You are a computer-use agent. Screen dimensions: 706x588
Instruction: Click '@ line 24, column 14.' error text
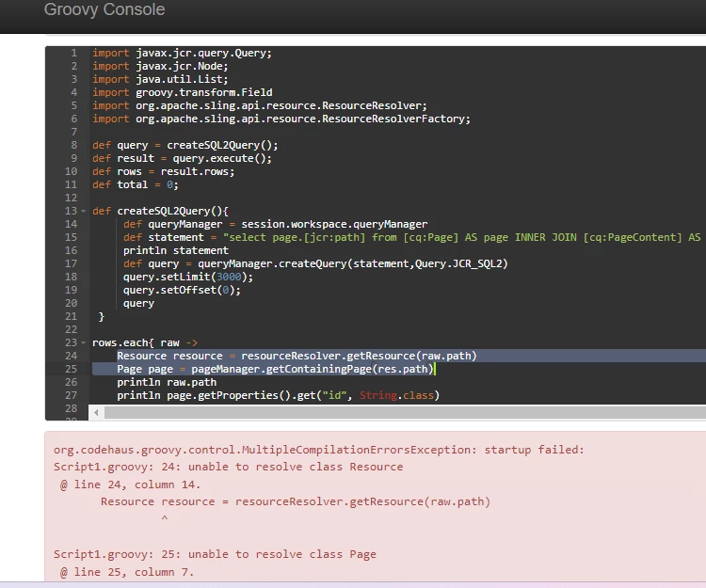tap(130, 485)
